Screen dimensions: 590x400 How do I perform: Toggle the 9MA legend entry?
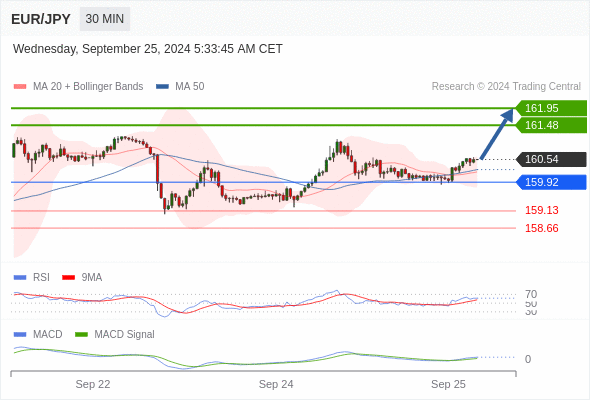coord(82,277)
